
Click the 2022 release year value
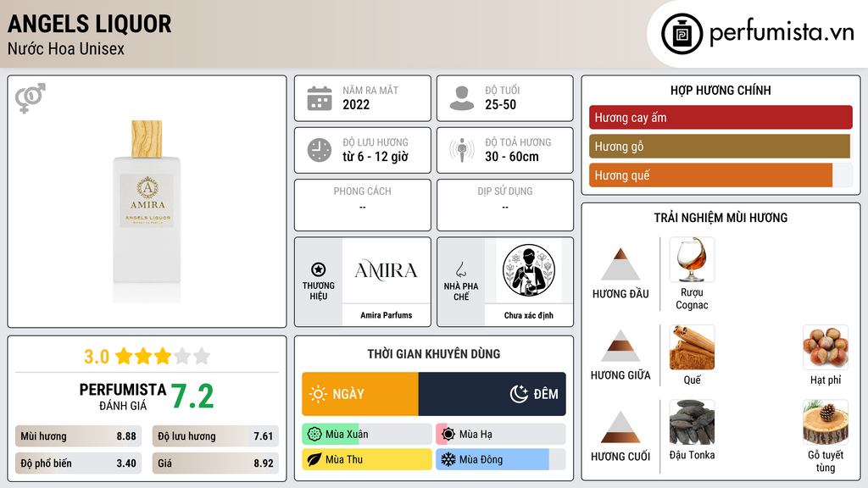356,104
